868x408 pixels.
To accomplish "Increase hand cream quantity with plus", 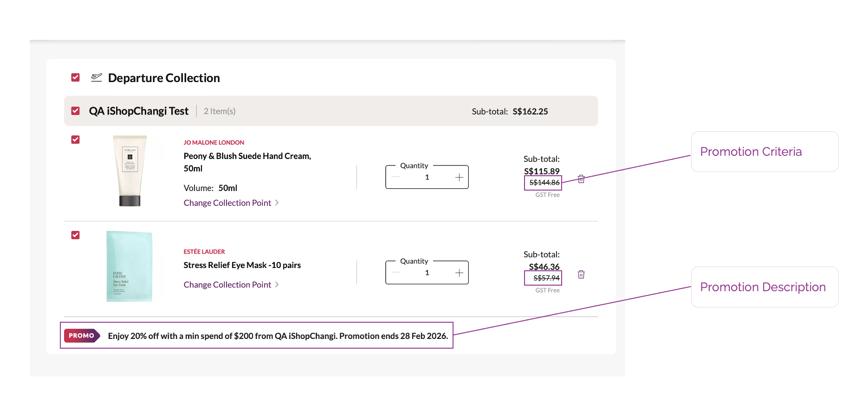I will pos(459,178).
